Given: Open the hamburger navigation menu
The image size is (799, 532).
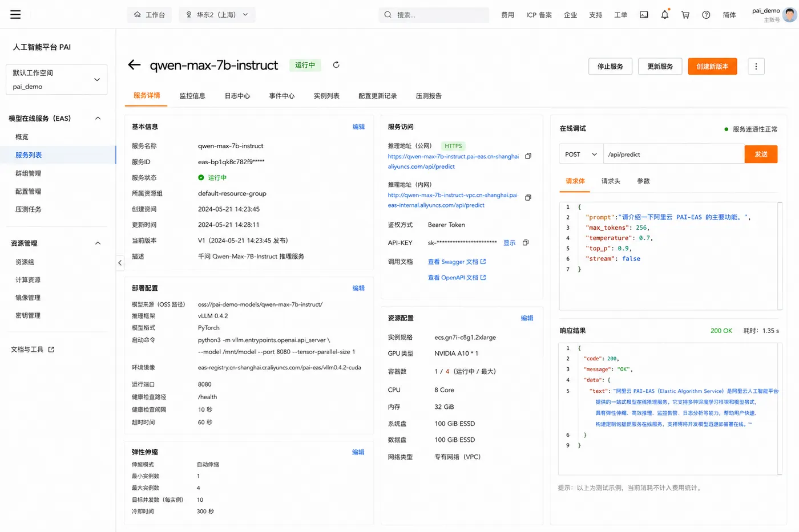Looking at the screenshot, I should 15,14.
